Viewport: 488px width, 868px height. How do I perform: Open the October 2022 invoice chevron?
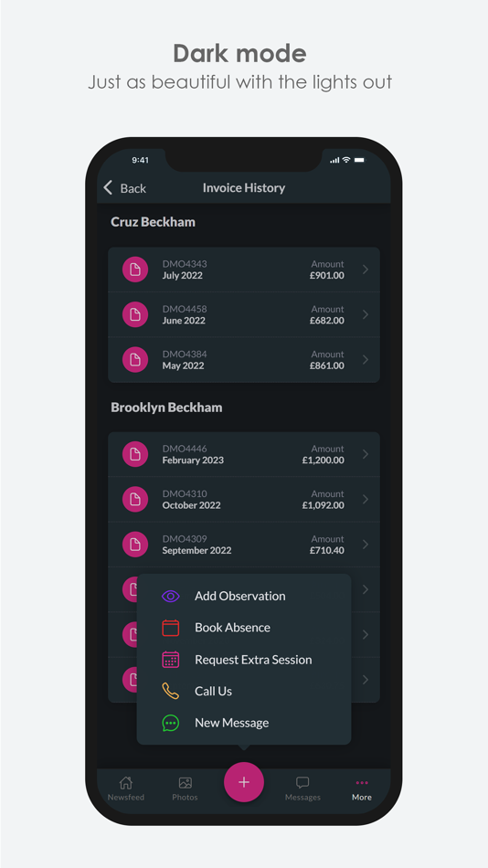(366, 499)
